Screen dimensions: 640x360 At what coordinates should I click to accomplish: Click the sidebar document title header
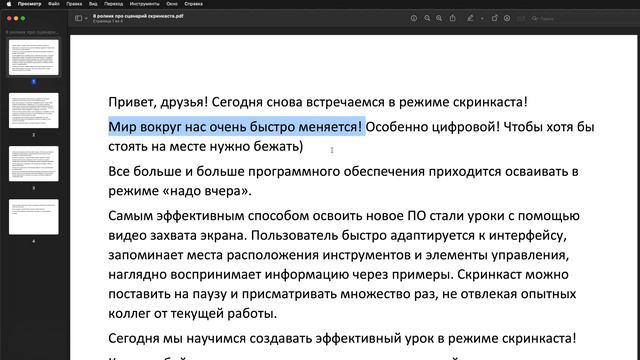(31, 32)
